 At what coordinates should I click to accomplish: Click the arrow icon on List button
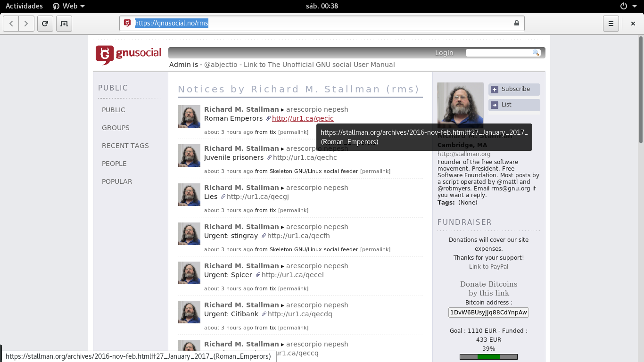point(495,105)
